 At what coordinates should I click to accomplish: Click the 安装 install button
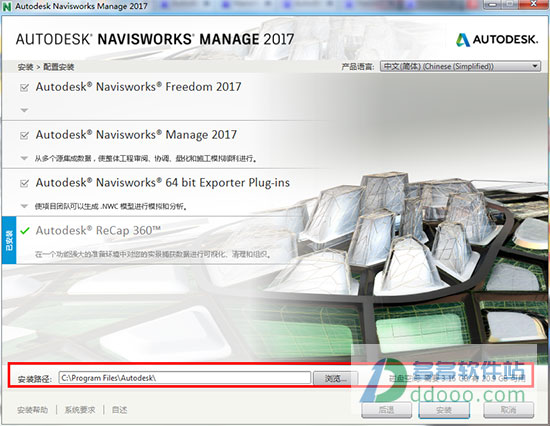coord(444,410)
